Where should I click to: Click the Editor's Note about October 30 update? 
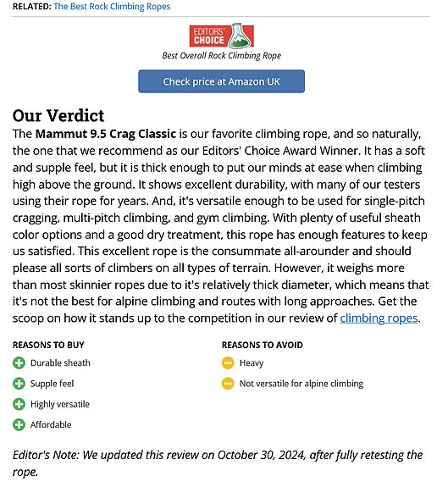(x=218, y=463)
